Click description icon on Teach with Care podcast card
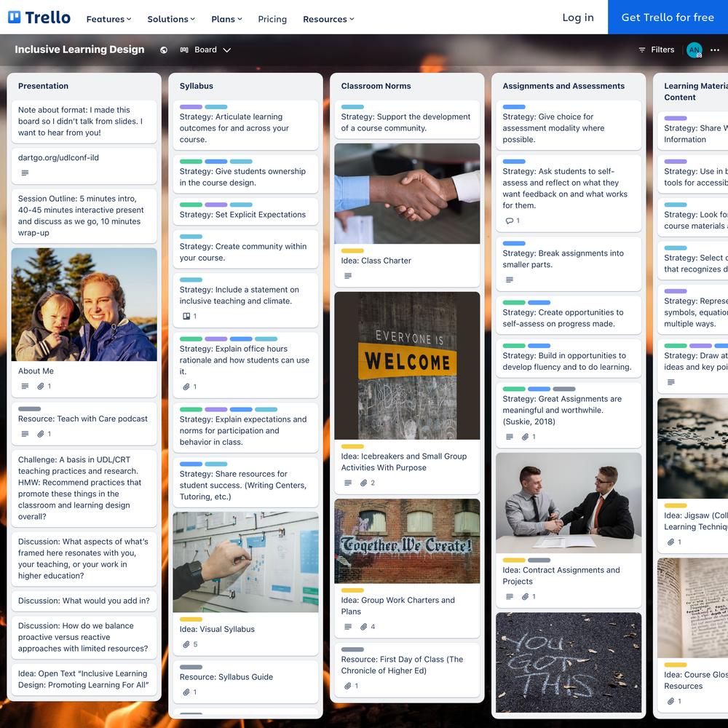Image resolution: width=728 pixels, height=728 pixels. [25, 434]
